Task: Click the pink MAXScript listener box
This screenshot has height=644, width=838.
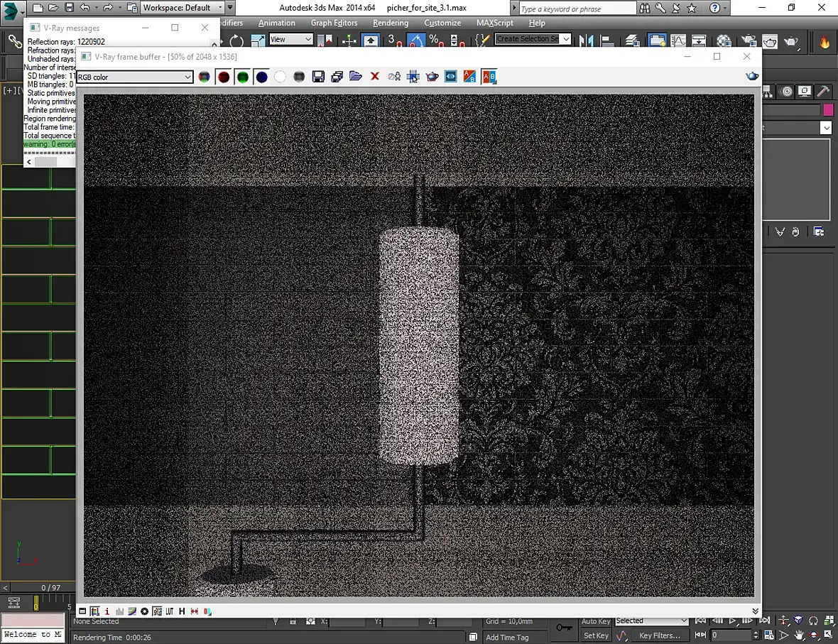Action: tap(33, 620)
